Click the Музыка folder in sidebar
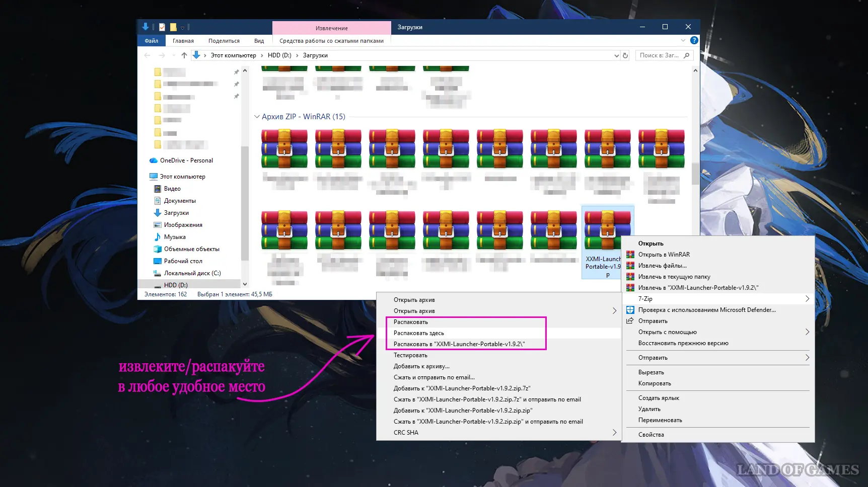 click(x=174, y=237)
